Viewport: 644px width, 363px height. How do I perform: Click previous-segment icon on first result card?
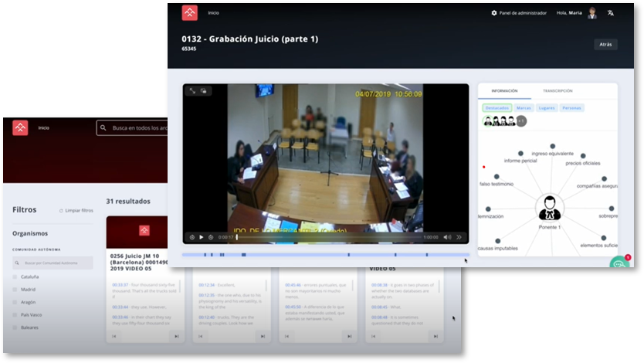point(114,336)
